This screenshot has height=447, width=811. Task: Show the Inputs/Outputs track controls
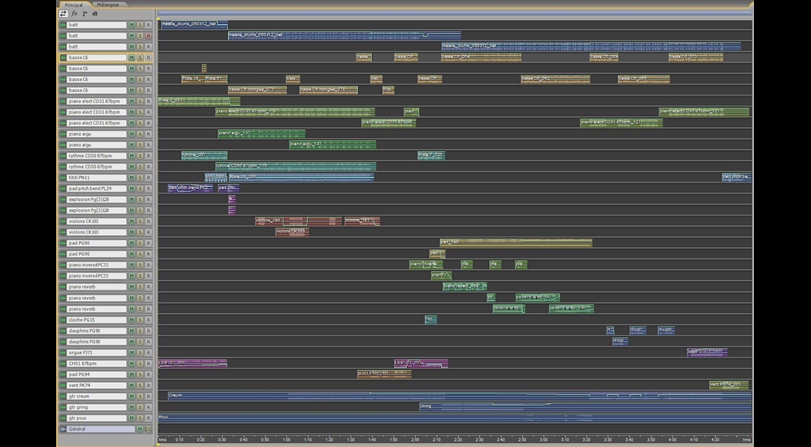(x=63, y=14)
